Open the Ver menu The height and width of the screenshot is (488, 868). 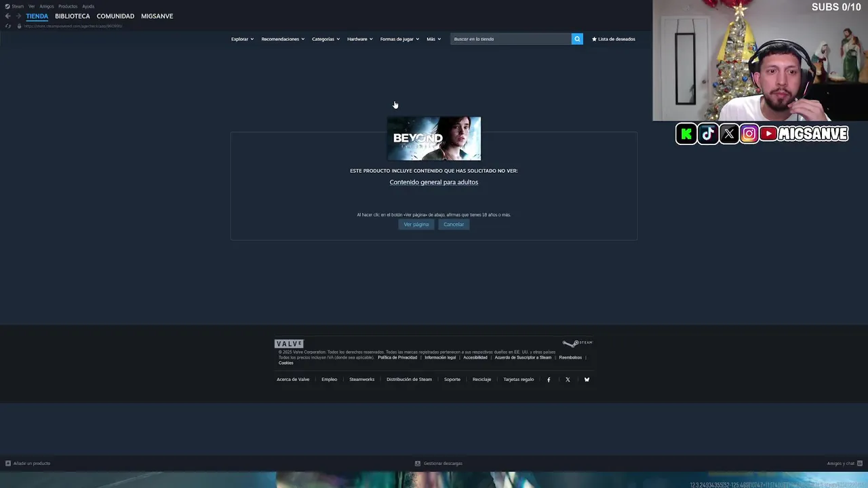click(31, 6)
